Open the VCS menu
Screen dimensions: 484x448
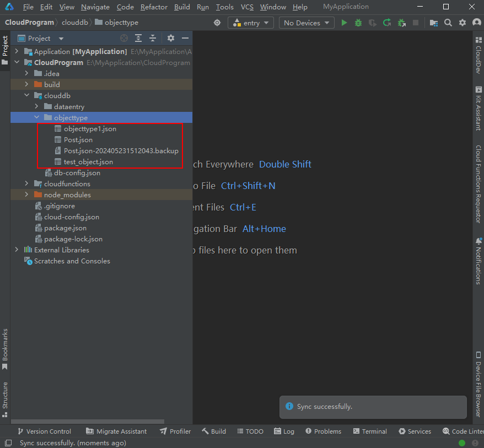pos(247,7)
